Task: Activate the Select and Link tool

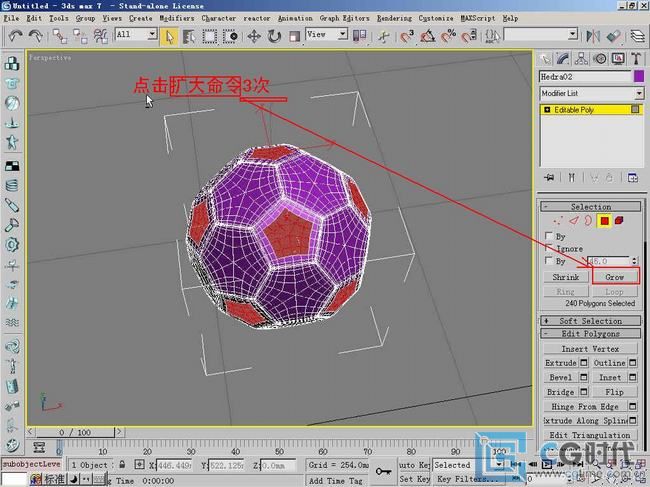Action: tap(60, 36)
